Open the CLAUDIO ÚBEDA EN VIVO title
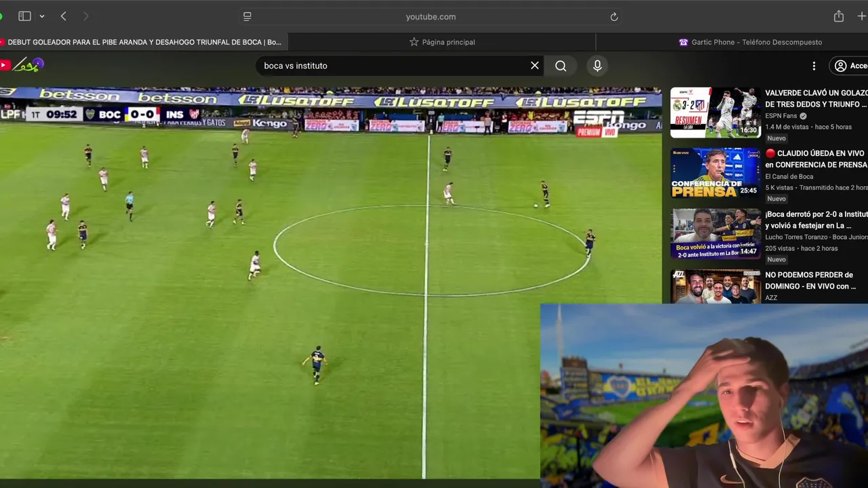 [x=816, y=159]
